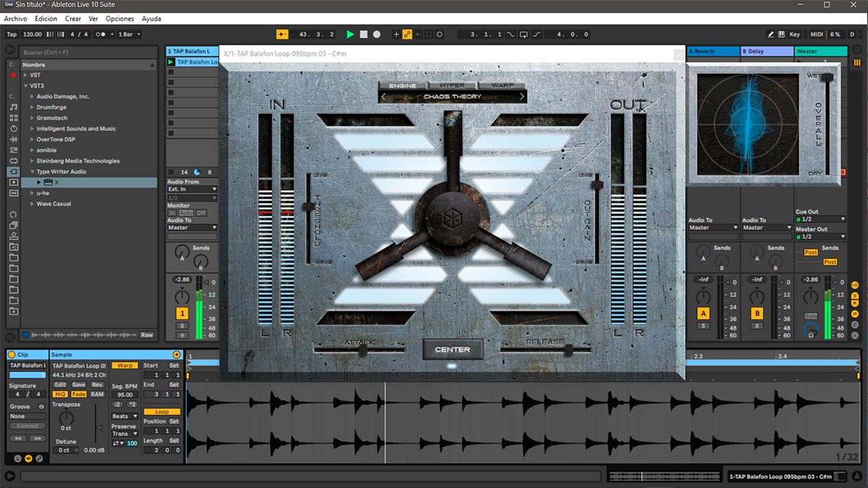Toggle the yellow Automation Arm button
The width and height of the screenshot is (868, 488).
point(407,34)
